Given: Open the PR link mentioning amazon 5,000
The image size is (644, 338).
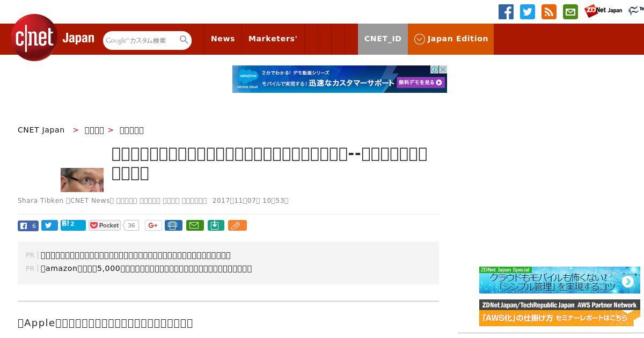Looking at the screenshot, I should tap(146, 269).
